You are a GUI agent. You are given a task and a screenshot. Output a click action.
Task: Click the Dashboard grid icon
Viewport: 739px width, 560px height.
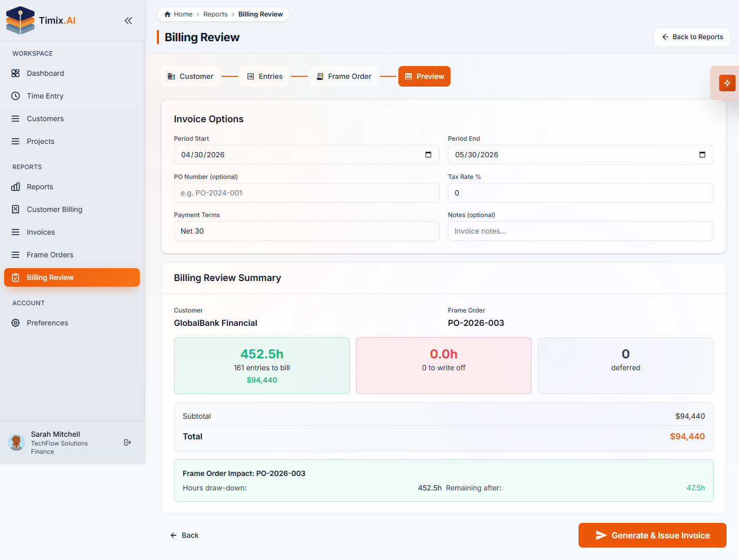click(x=15, y=73)
